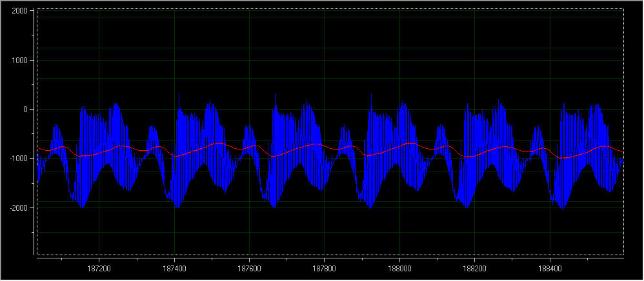The width and height of the screenshot is (644, 281).
Task: Click the blue waveform trough bottom near 188430
Action: pos(562,208)
